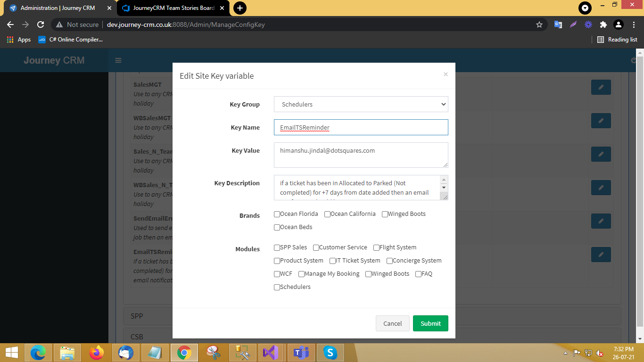The height and width of the screenshot is (362, 644).
Task: Close the Administration | Journey CRM tab
Action: (x=109, y=8)
